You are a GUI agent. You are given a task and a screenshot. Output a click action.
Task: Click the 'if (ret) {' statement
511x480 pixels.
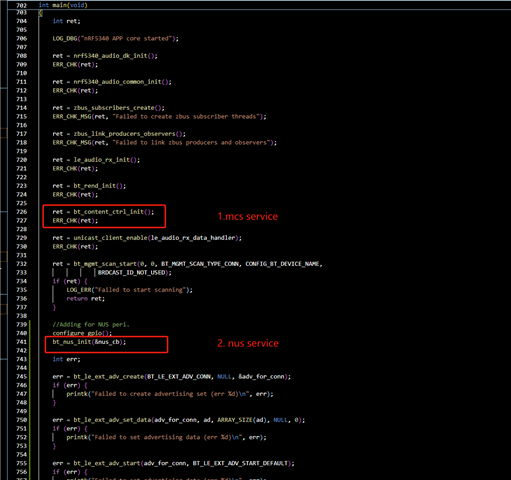pos(70,281)
